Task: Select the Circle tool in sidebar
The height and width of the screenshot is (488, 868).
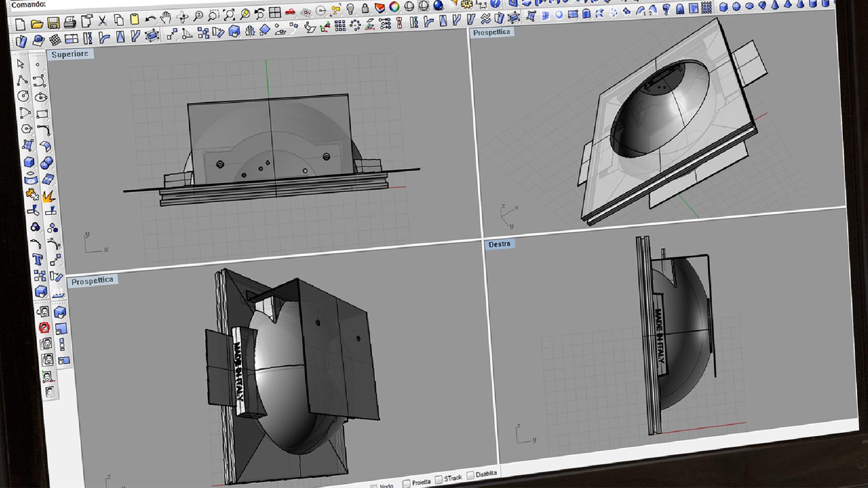Action: pyautogui.click(x=23, y=96)
